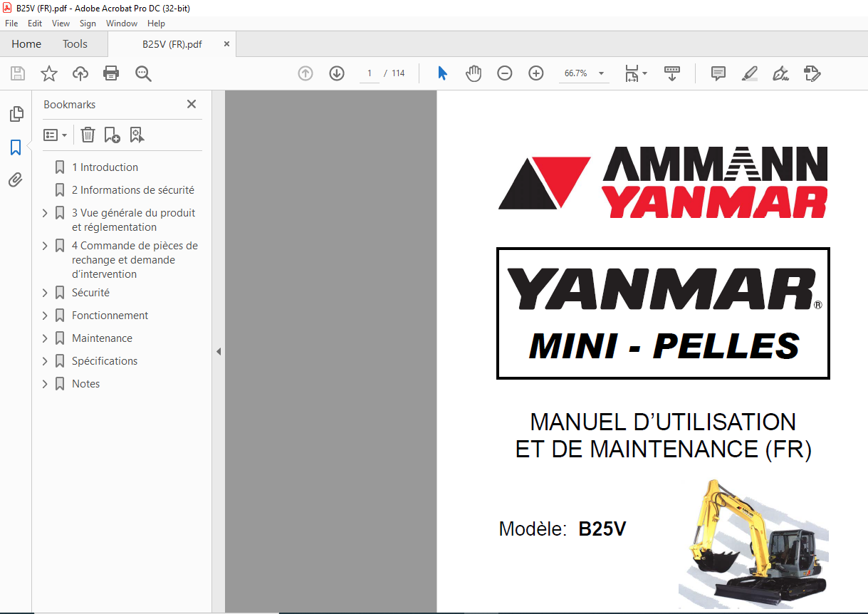Image resolution: width=868 pixels, height=614 pixels.
Task: Open the sign document tool
Action: click(x=780, y=73)
